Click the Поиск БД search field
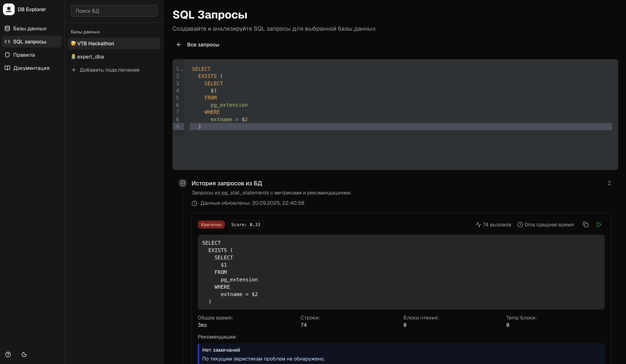The width and height of the screenshot is (626, 364). point(114,11)
